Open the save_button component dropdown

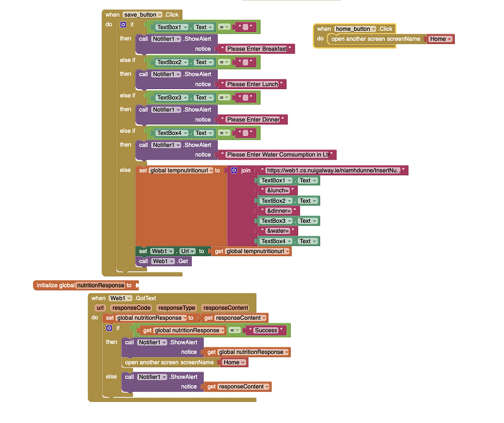(160, 15)
